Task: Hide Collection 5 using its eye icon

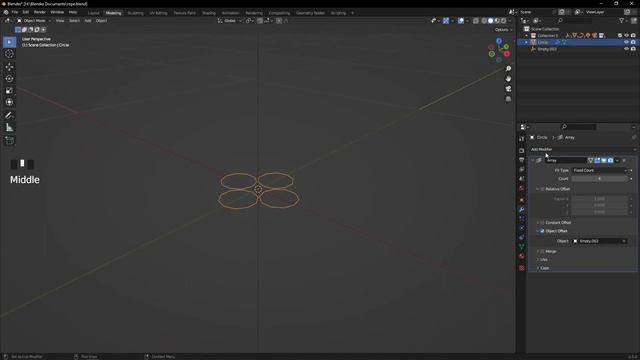Action: (x=627, y=36)
